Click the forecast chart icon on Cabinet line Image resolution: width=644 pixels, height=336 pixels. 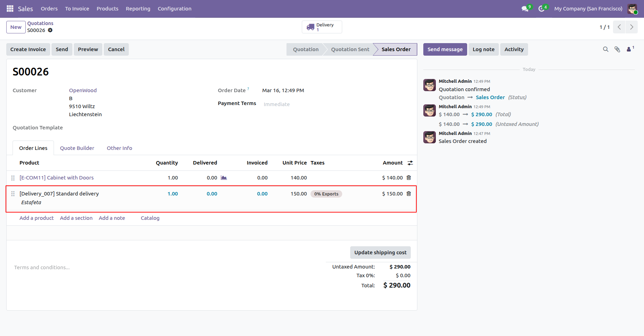pos(224,178)
